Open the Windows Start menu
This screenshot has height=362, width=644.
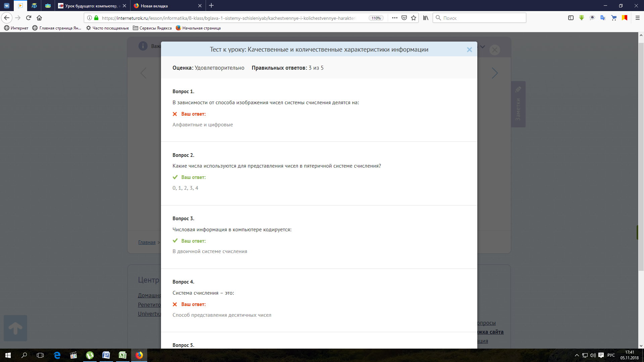[x=8, y=355]
